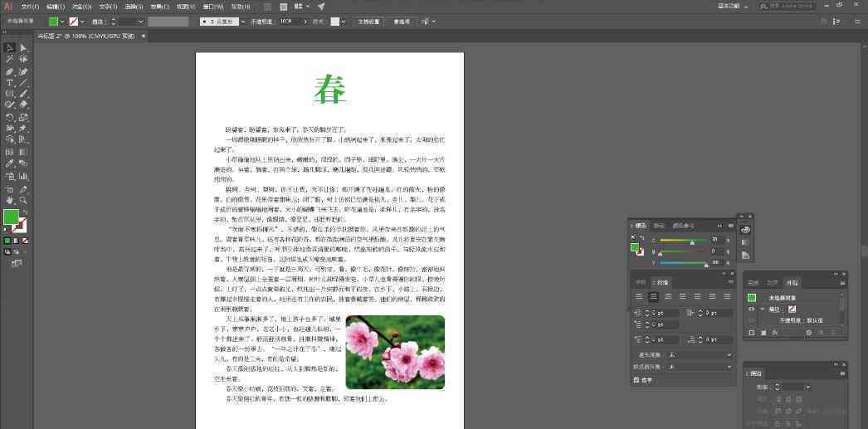Select the Gradient tool
Image resolution: width=868 pixels, height=429 pixels.
(23, 152)
